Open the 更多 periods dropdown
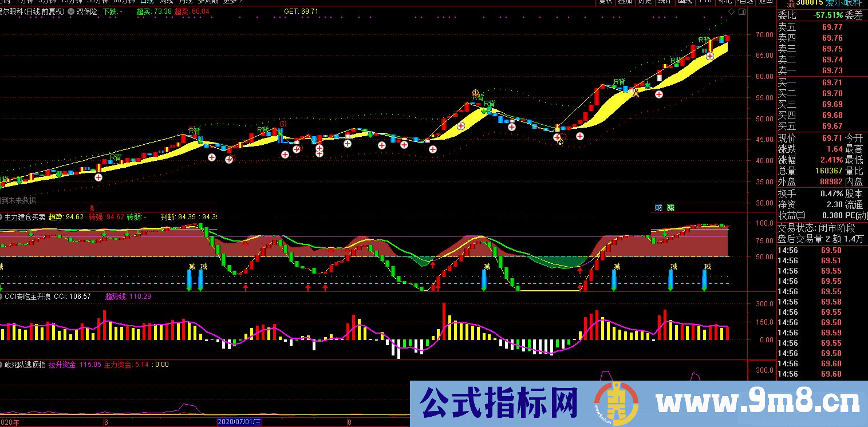The image size is (868, 427). (234, 2)
